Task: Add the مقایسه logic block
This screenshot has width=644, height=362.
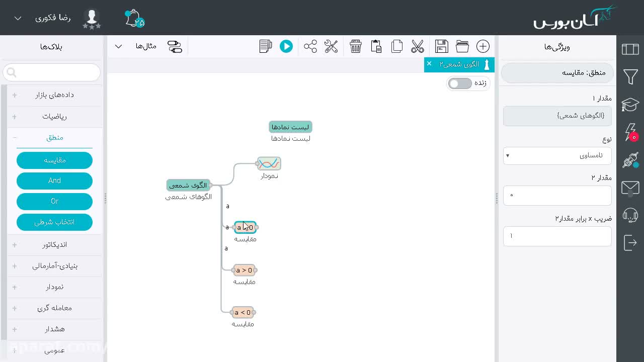Action: pos(54,160)
